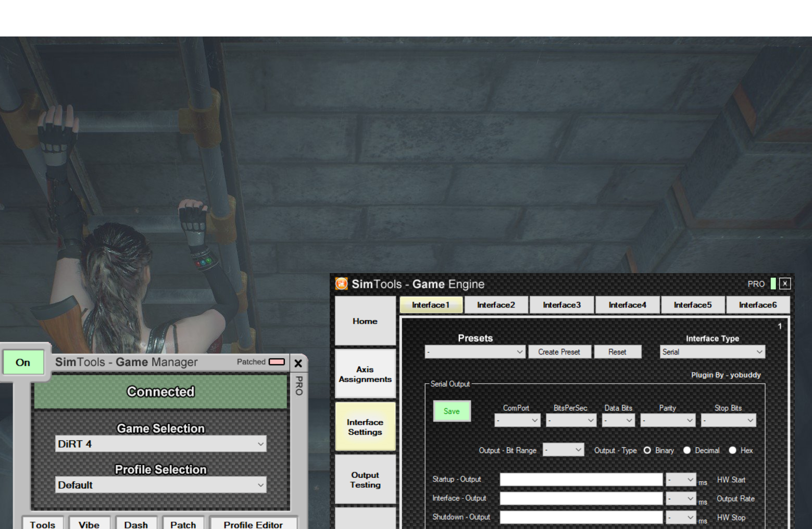
Task: Click the Create Preset button
Action: coord(559,352)
